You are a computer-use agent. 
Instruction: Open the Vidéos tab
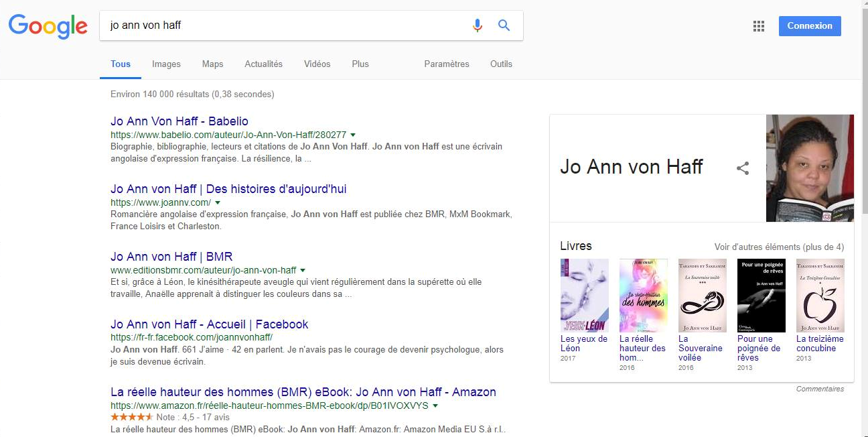317,64
